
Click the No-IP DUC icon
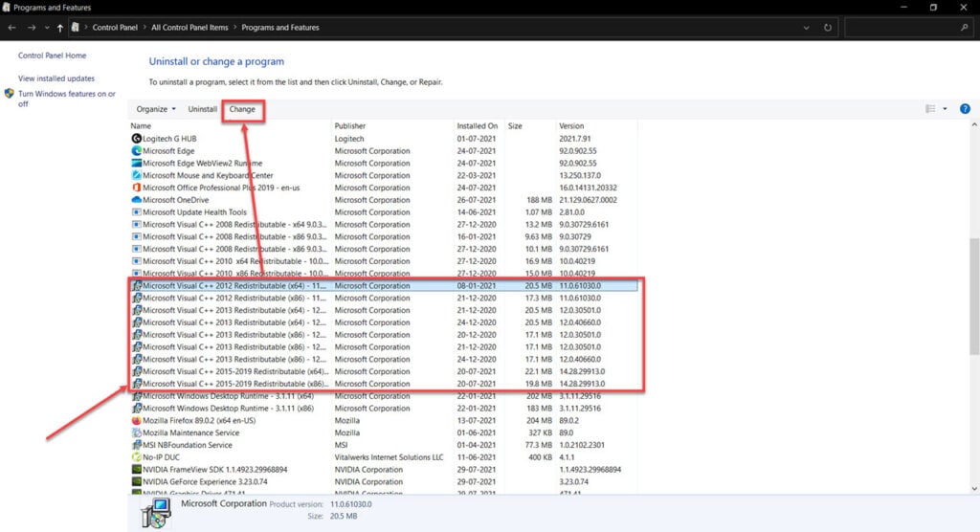[136, 457]
